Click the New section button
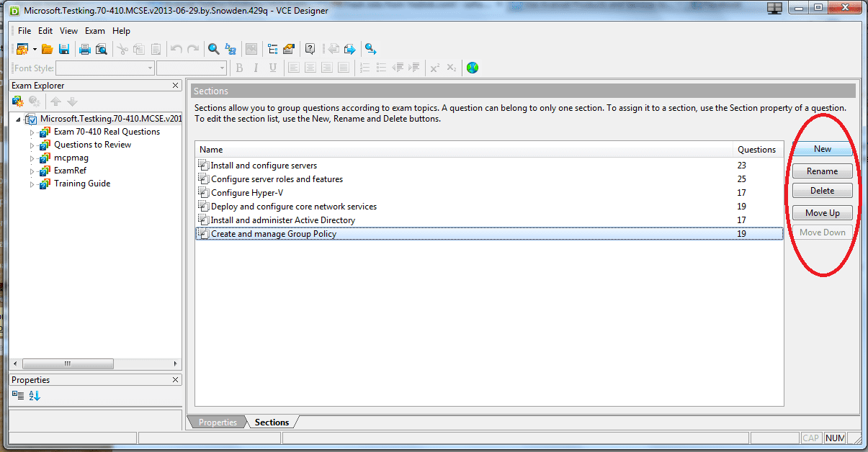The height and width of the screenshot is (452, 868). pos(823,149)
